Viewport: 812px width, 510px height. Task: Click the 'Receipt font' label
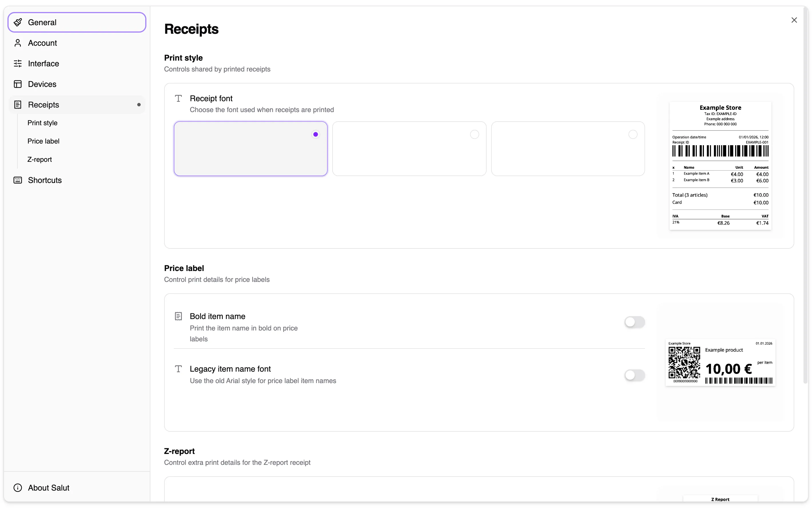211,98
